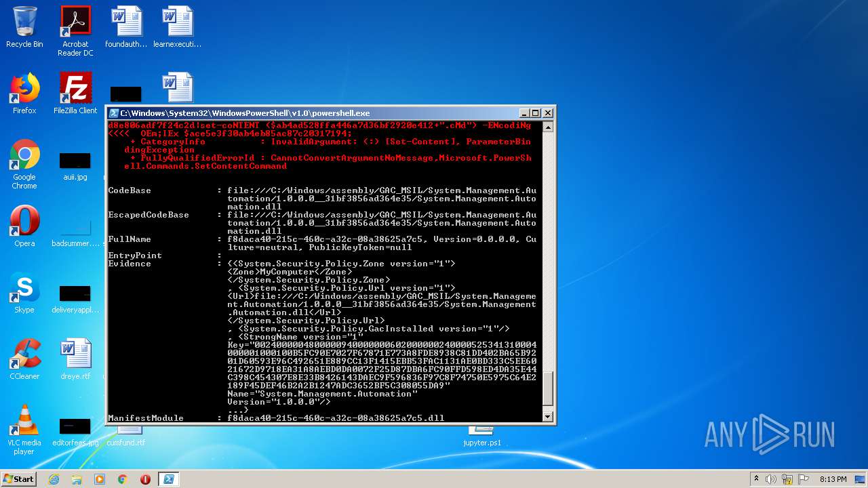This screenshot has width=868, height=488.
Task: Click the PowerShell scrollbar thumb
Action: pyautogui.click(x=548, y=390)
